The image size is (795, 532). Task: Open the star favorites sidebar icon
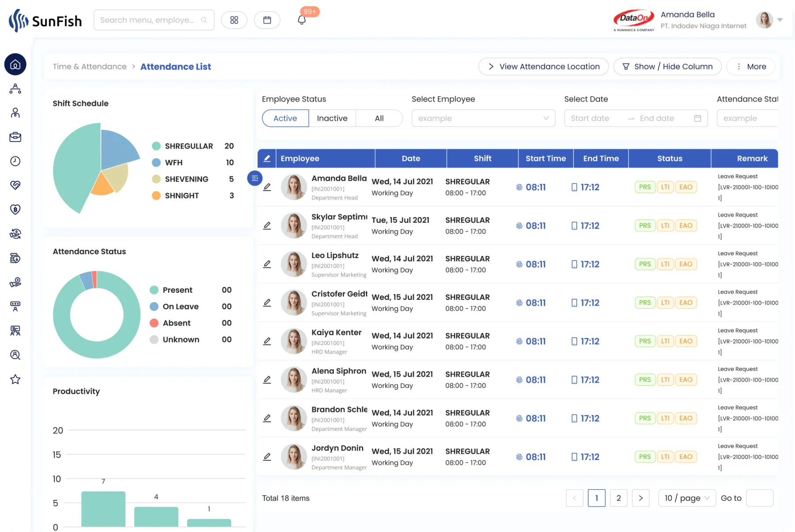pos(15,379)
